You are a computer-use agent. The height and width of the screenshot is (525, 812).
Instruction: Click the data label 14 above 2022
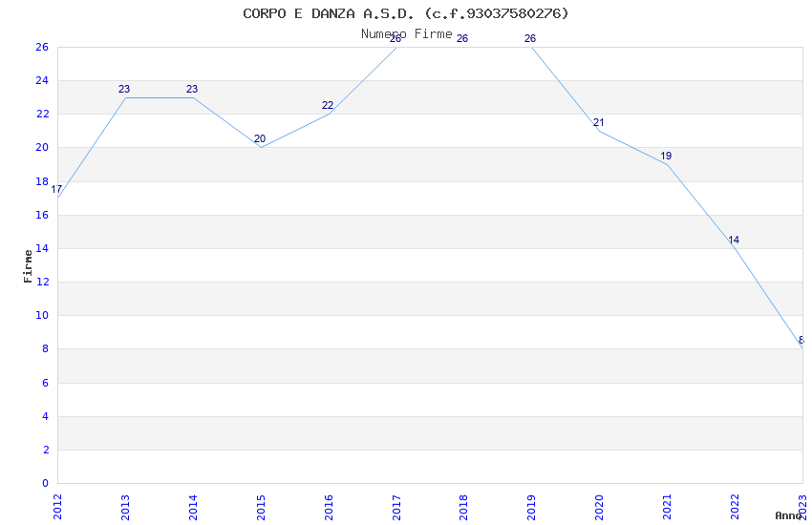pyautogui.click(x=734, y=240)
